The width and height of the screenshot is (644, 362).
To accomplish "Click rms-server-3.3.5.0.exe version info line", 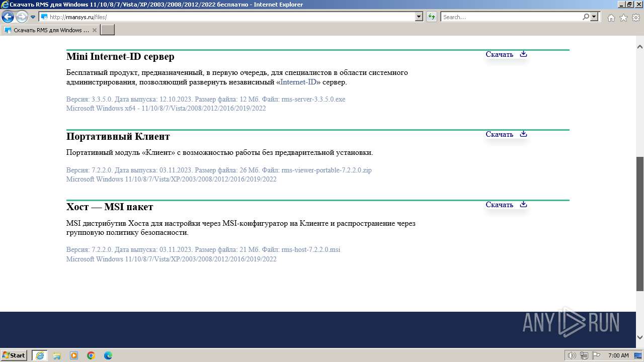I will click(x=206, y=99).
